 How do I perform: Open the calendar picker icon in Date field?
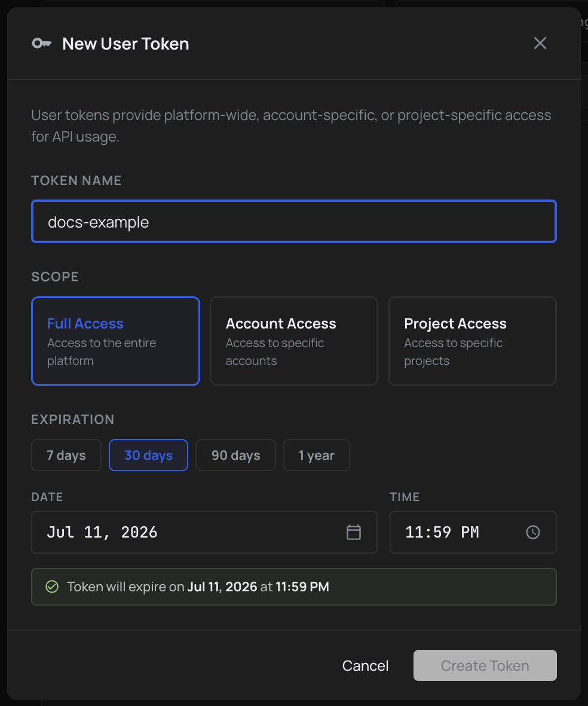353,532
